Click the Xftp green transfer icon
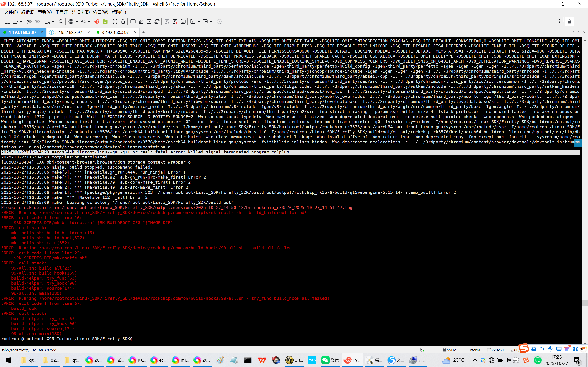 pyautogui.click(x=105, y=22)
